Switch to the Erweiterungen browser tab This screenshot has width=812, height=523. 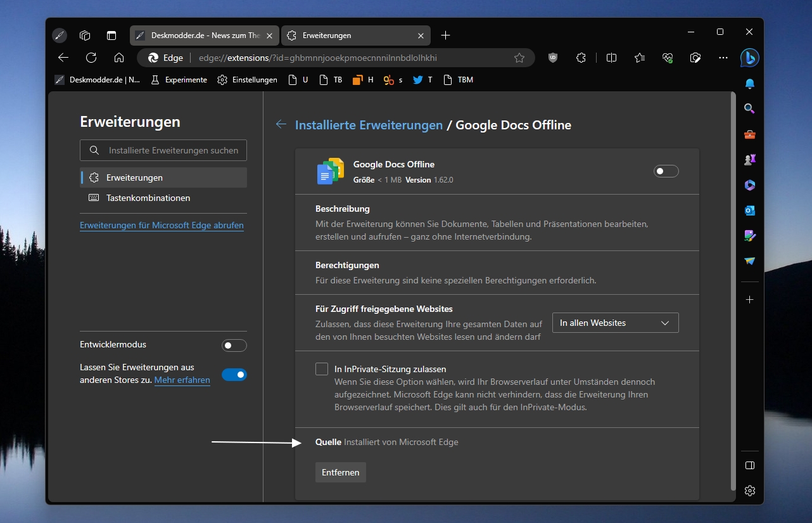(355, 36)
